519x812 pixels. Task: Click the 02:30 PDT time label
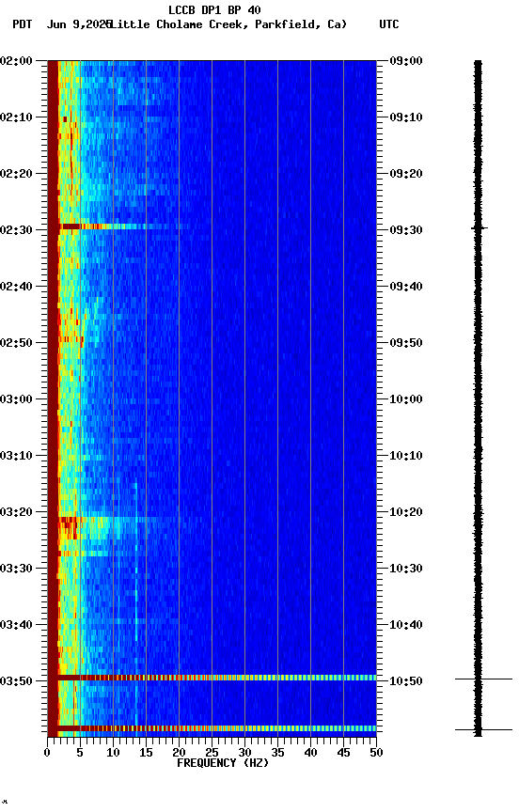(16, 230)
